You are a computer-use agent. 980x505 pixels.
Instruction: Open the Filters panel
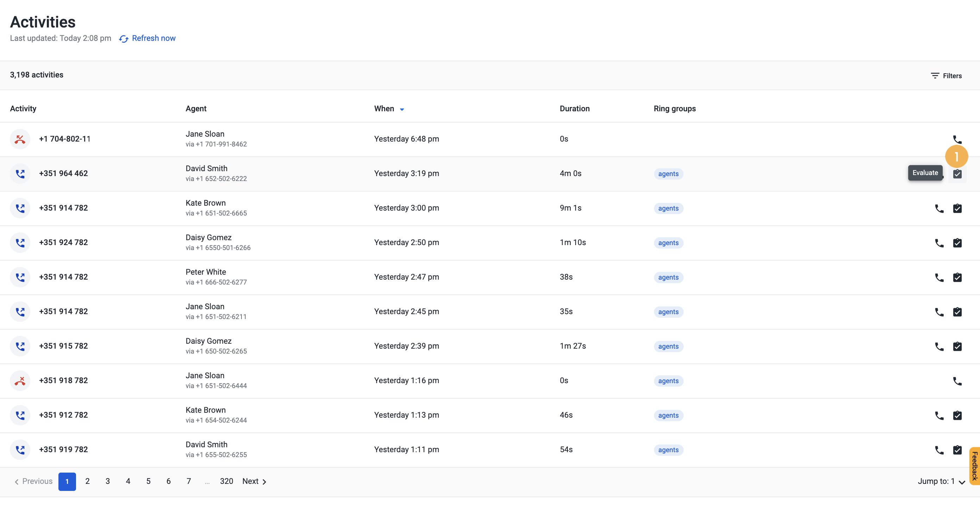pyautogui.click(x=946, y=76)
